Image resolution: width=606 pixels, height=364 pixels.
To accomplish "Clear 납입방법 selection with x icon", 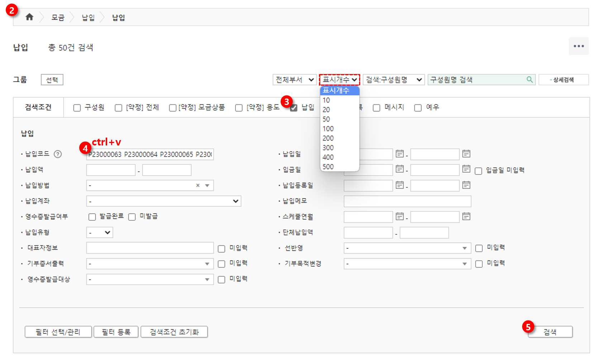I will pyautogui.click(x=197, y=185).
